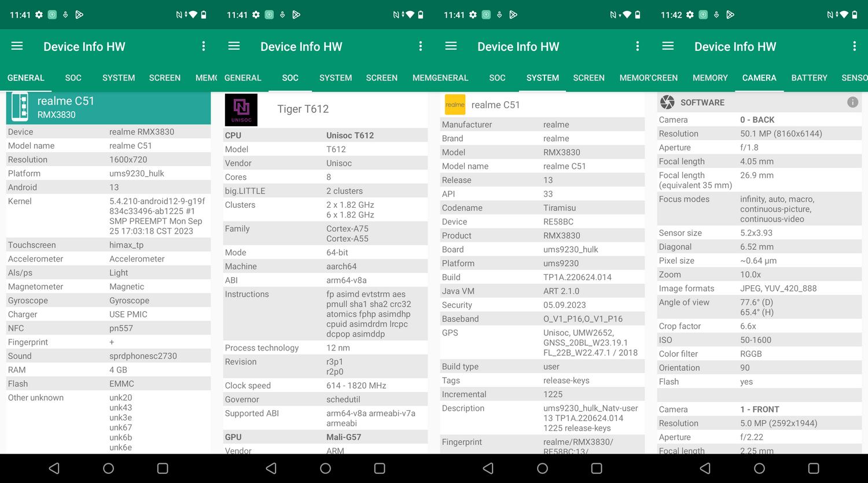This screenshot has height=483, width=868.
Task: Open overflow menu on the GENERAL tab screen
Action: point(203,46)
